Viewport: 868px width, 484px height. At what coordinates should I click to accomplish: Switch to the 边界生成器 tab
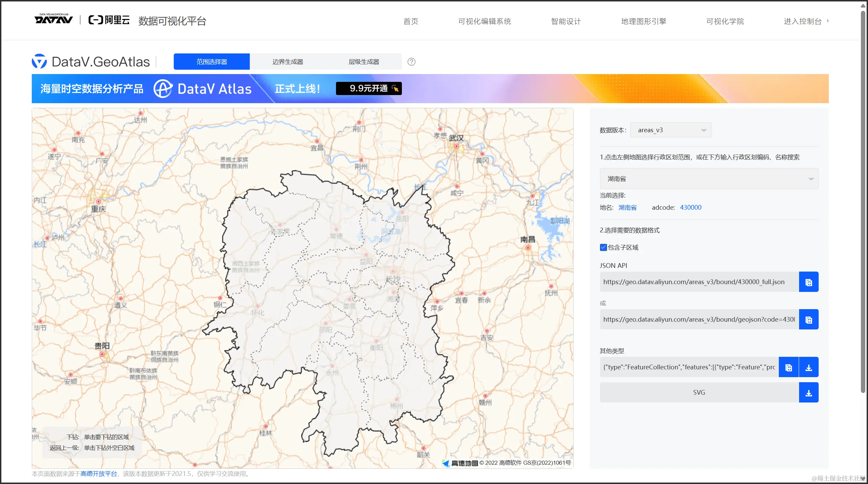(288, 62)
